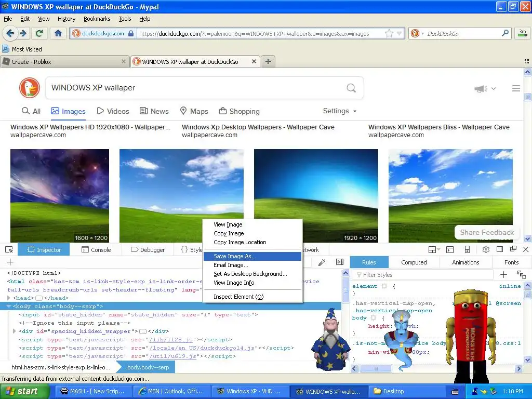Open the /util/u619.js script link
The image size is (532, 399).
coord(172,356)
